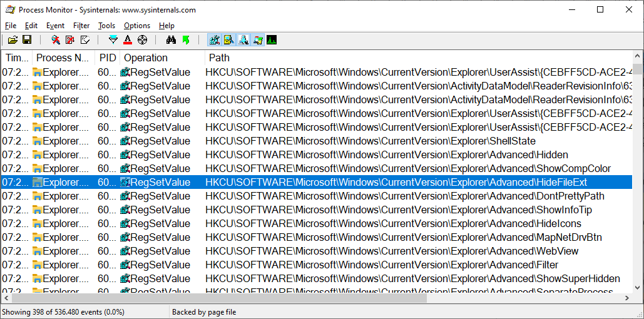644x319 pixels.
Task: Save the trace using the floppy disk icon
Action: [27, 40]
